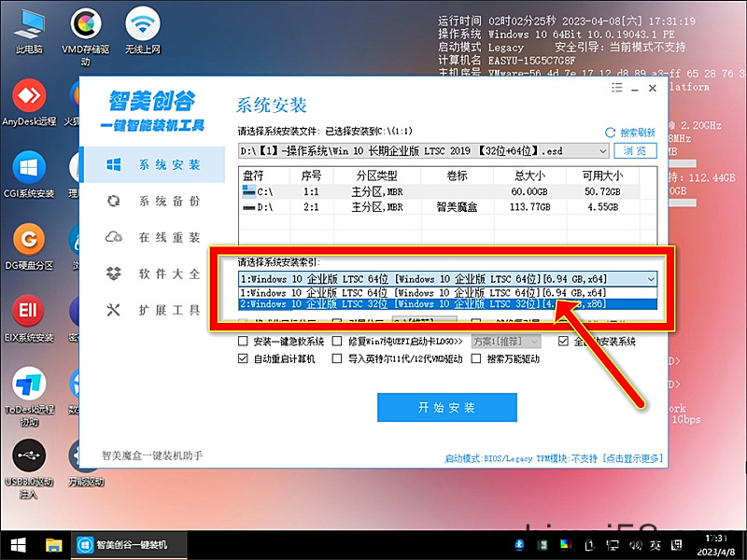Screen dimensions: 747x560
Task: Click the 4.55GB free space cell
Action: click(x=603, y=207)
